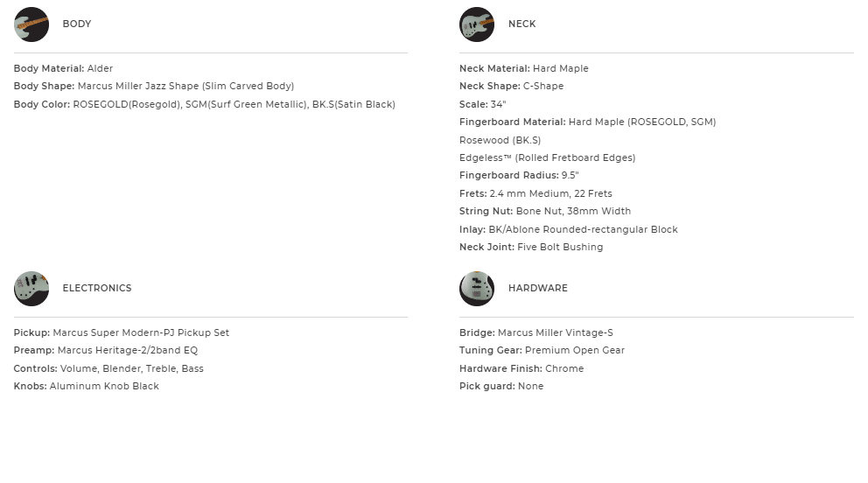Click the Hardware section circular icon
The height and width of the screenshot is (483, 868).
pyautogui.click(x=477, y=289)
